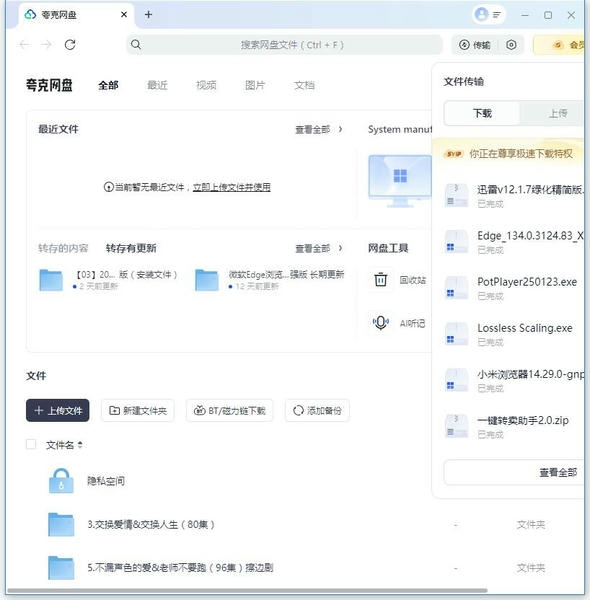Open a new tab with plus icon
590x600 pixels.
[148, 15]
